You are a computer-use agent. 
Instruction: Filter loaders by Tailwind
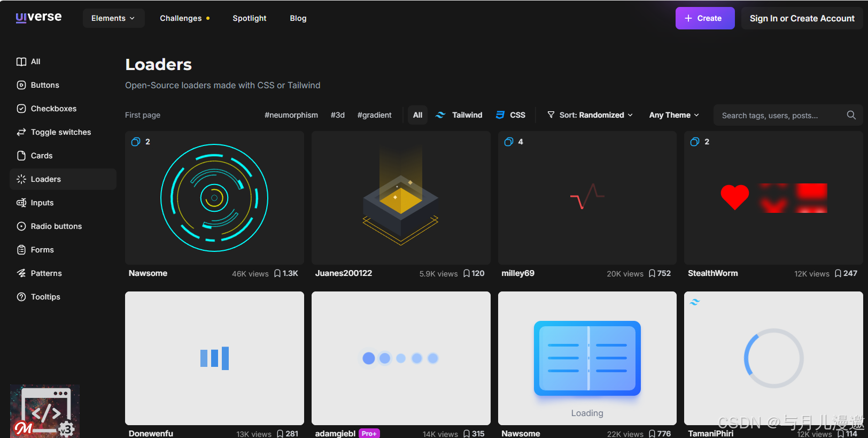pos(459,115)
